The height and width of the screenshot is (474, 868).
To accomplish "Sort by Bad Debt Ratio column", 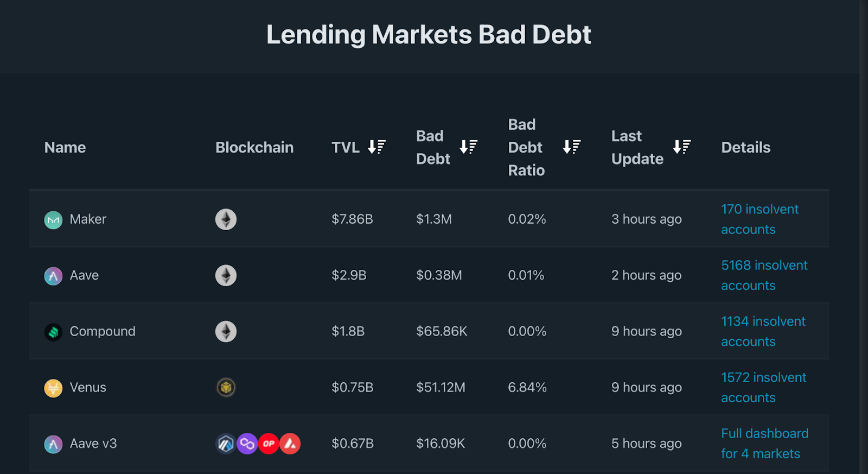I will (571, 147).
